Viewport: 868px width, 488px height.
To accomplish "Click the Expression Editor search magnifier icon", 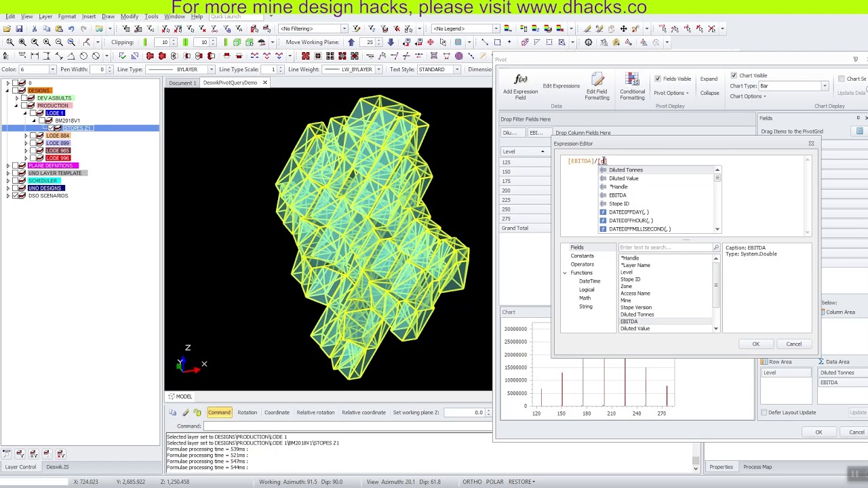I will pyautogui.click(x=715, y=247).
